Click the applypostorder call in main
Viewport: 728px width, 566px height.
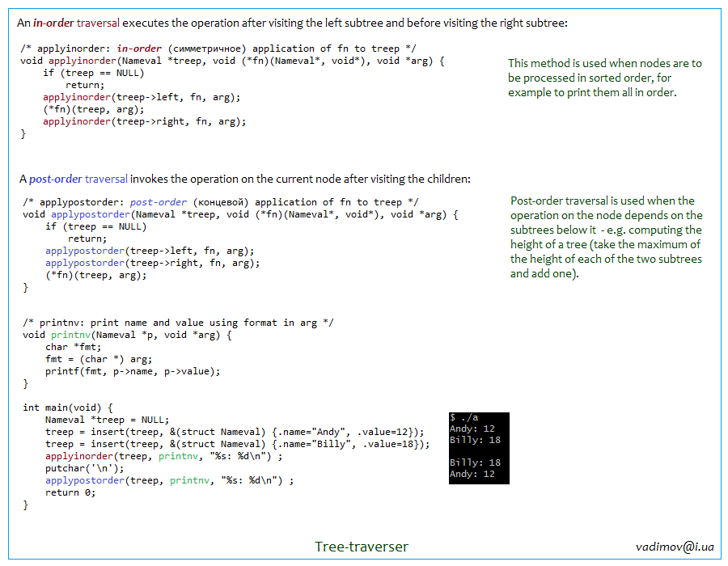pos(170,480)
